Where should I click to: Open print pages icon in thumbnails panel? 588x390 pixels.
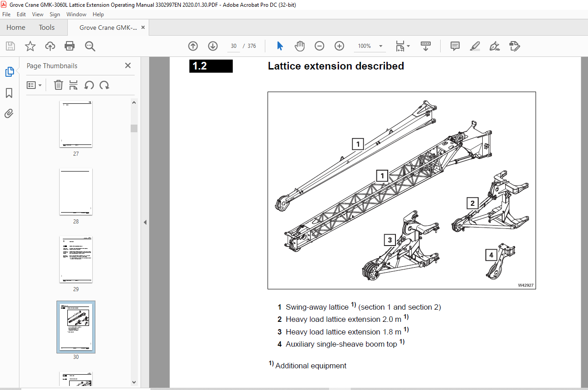tap(74, 85)
